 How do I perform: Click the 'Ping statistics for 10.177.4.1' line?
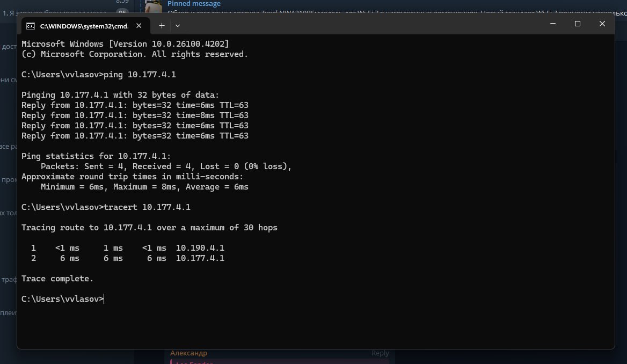(x=96, y=156)
